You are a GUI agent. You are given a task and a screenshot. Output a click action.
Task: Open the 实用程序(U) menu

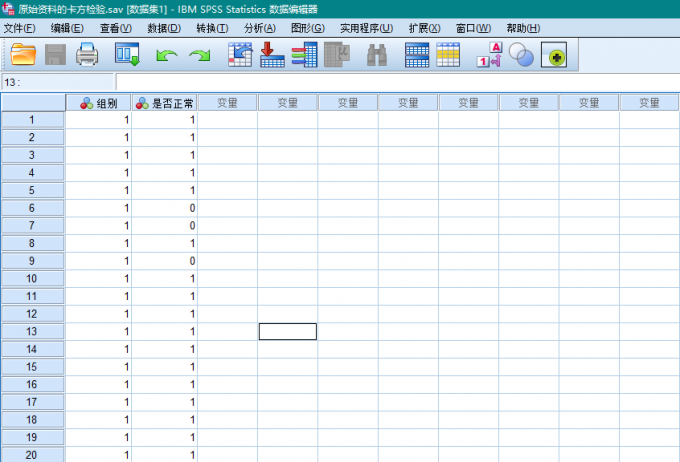tap(366, 28)
